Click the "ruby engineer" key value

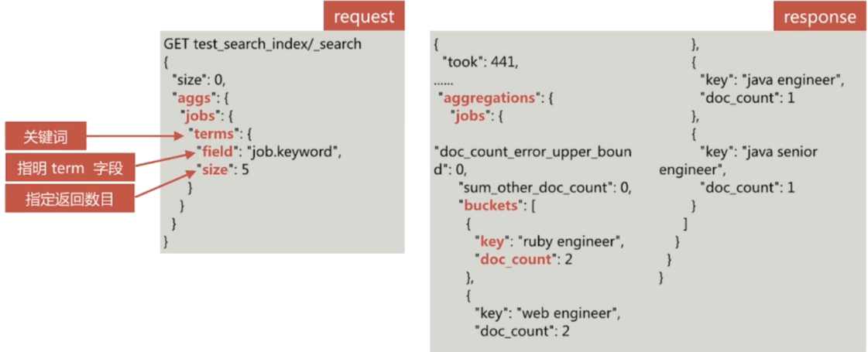[573, 241]
